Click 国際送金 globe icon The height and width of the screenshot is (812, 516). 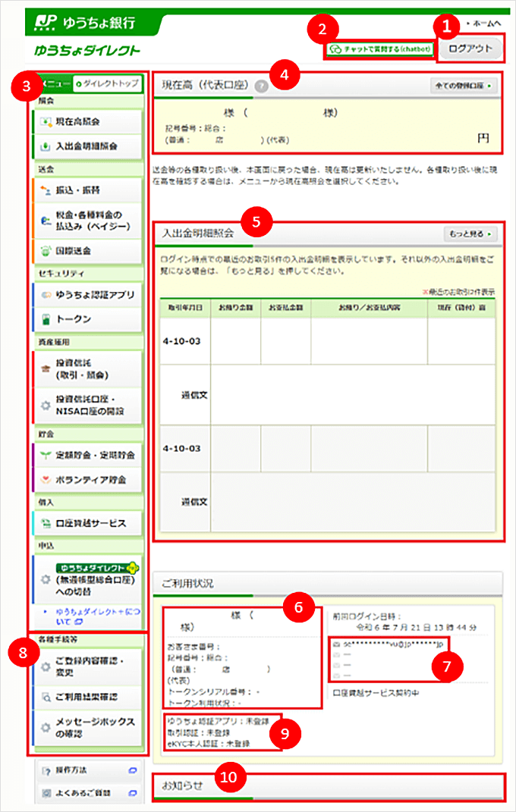click(x=46, y=251)
